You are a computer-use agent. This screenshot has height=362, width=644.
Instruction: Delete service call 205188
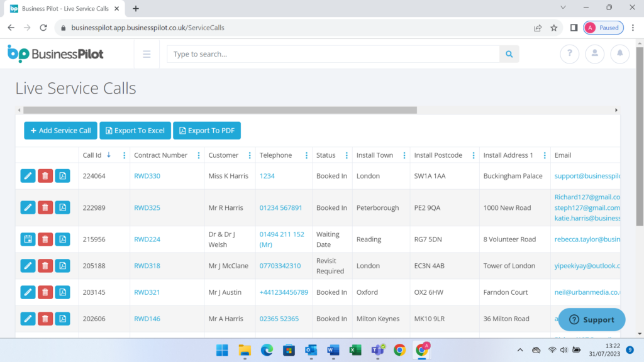tap(45, 266)
